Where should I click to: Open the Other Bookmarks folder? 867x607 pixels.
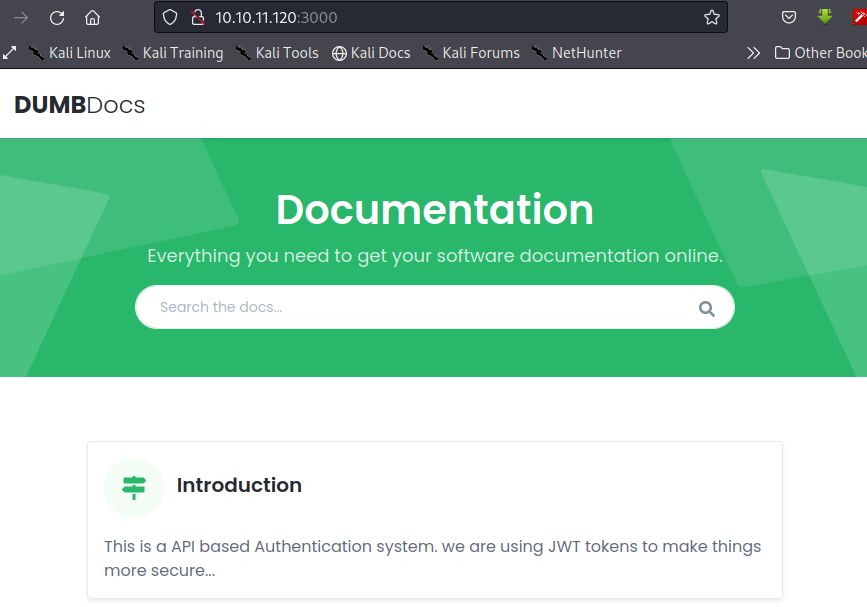tap(820, 53)
